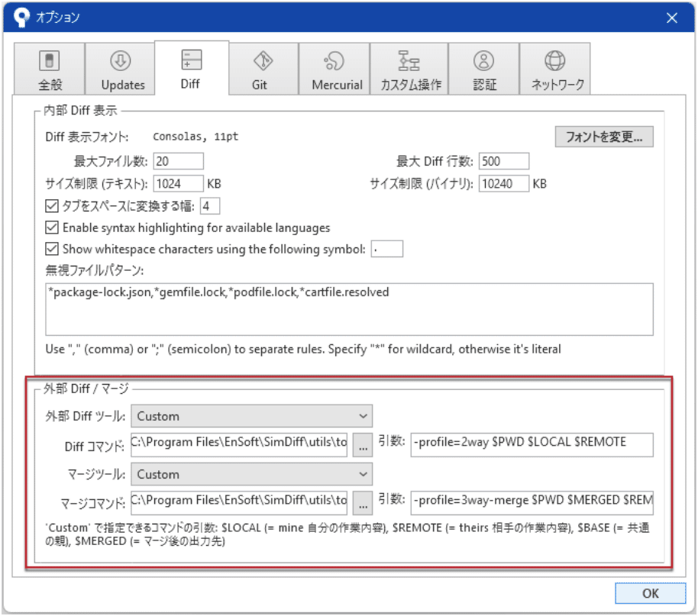This screenshot has height=616, width=698.
Task: Click the フォントを変更... button
Action: (604, 137)
